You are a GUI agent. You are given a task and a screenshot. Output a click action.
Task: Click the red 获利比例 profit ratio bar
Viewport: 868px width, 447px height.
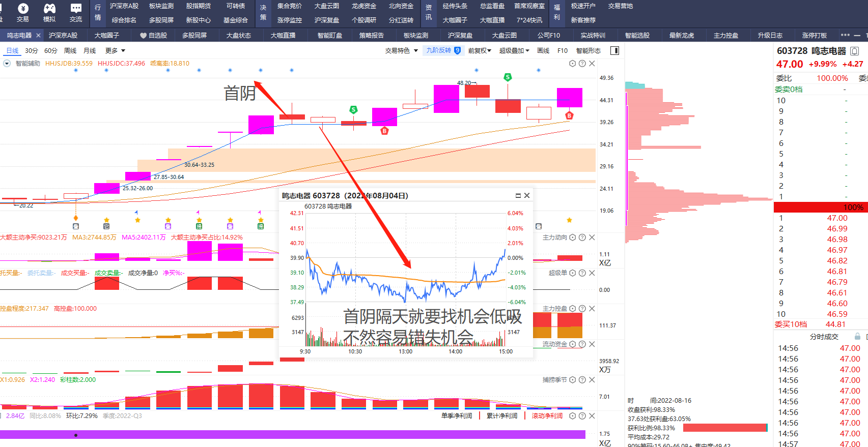[x=725, y=428]
